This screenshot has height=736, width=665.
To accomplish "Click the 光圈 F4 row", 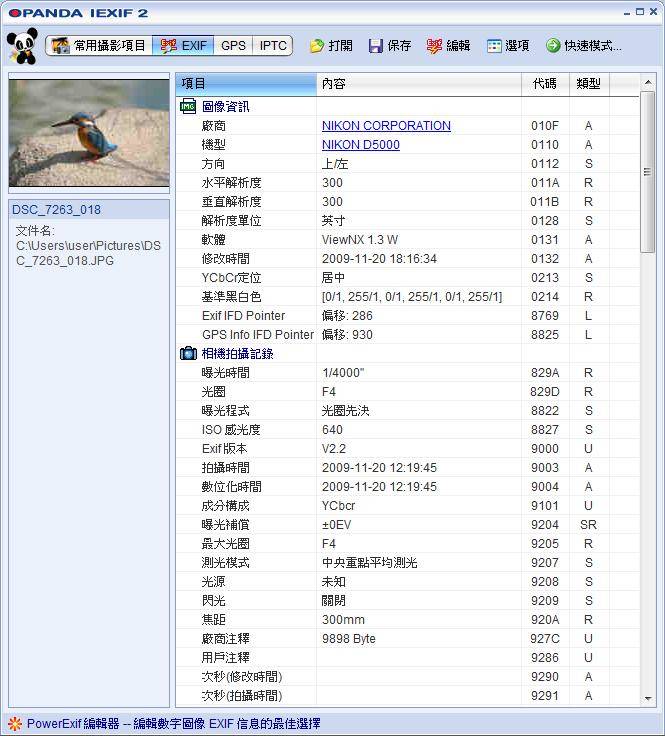I will click(x=408, y=391).
